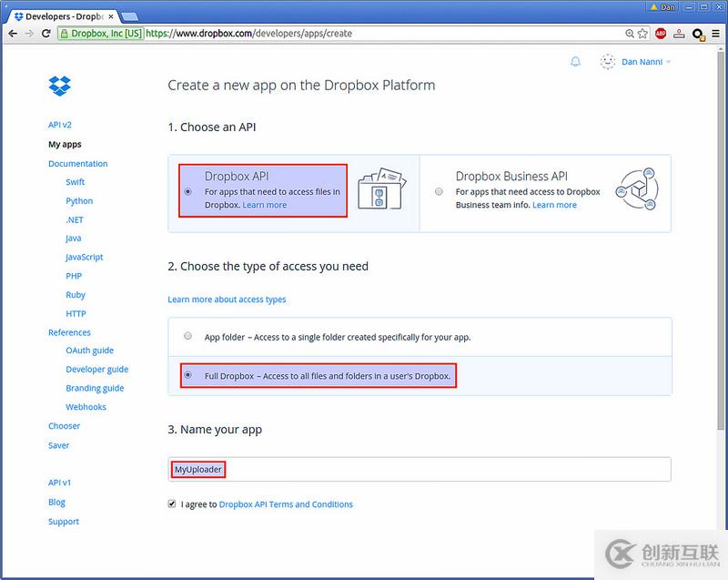Click Learn more under Dropbox API

click(265, 205)
